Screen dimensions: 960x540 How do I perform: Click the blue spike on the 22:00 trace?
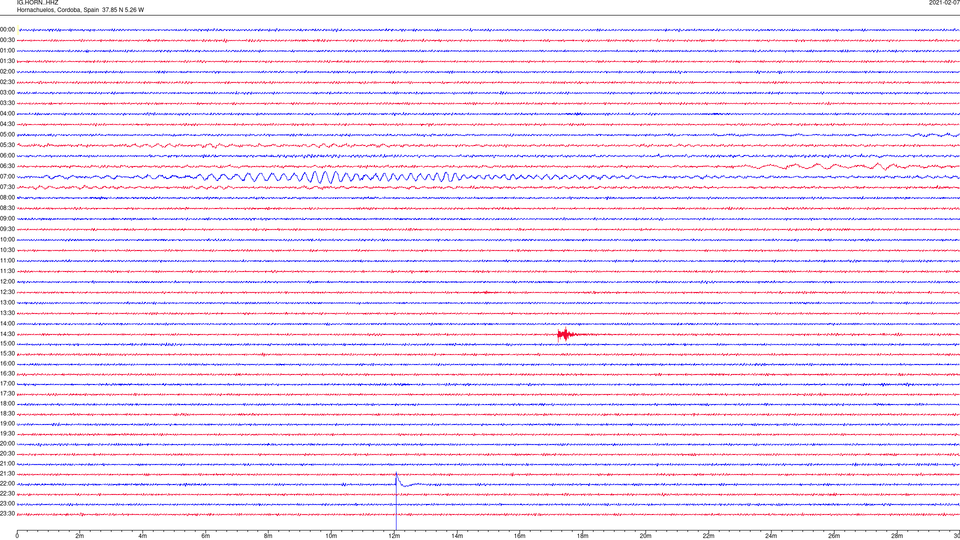pyautogui.click(x=397, y=500)
